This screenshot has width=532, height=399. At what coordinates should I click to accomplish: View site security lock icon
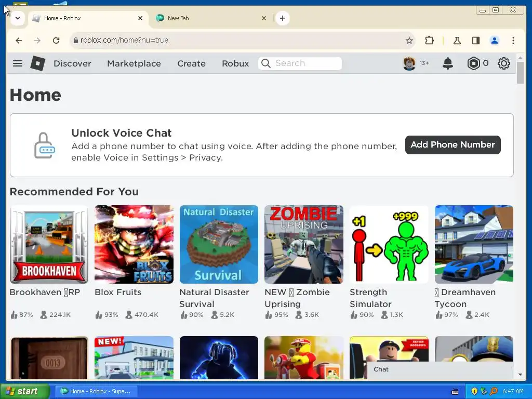[76, 41]
